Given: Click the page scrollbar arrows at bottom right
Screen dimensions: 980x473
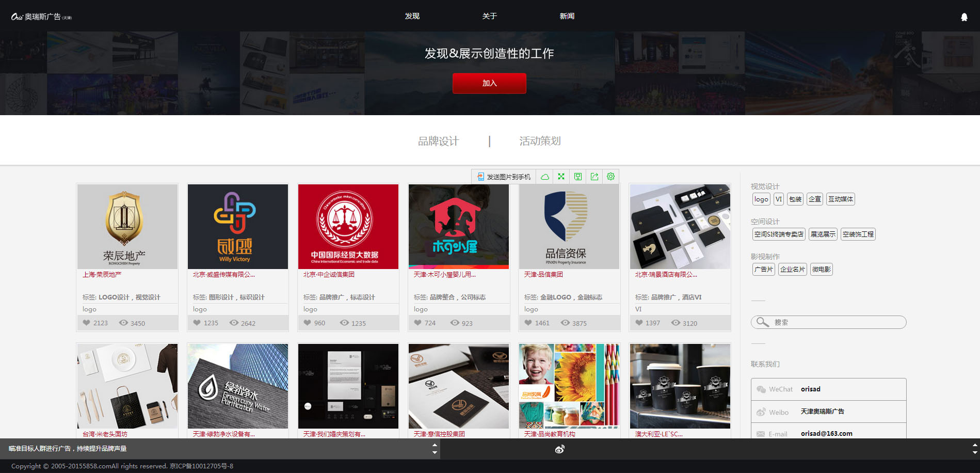Looking at the screenshot, I should click(975, 449).
